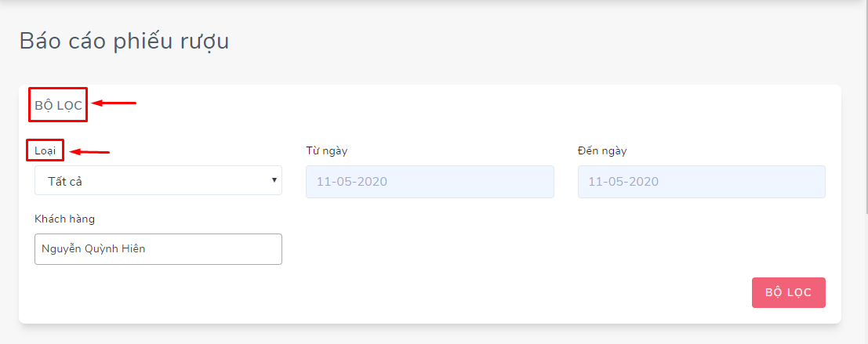This screenshot has height=344, width=868.
Task: Click the Từ ngày label
Action: (x=327, y=151)
